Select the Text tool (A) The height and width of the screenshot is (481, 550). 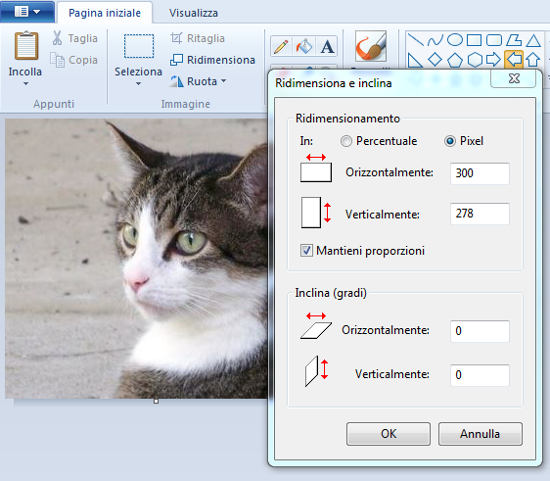point(327,46)
